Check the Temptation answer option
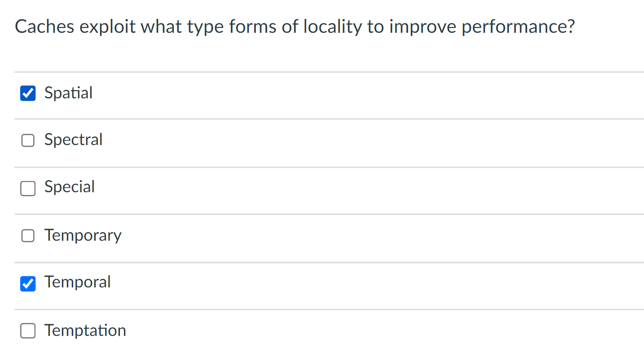This screenshot has height=344, width=644. pos(28,331)
